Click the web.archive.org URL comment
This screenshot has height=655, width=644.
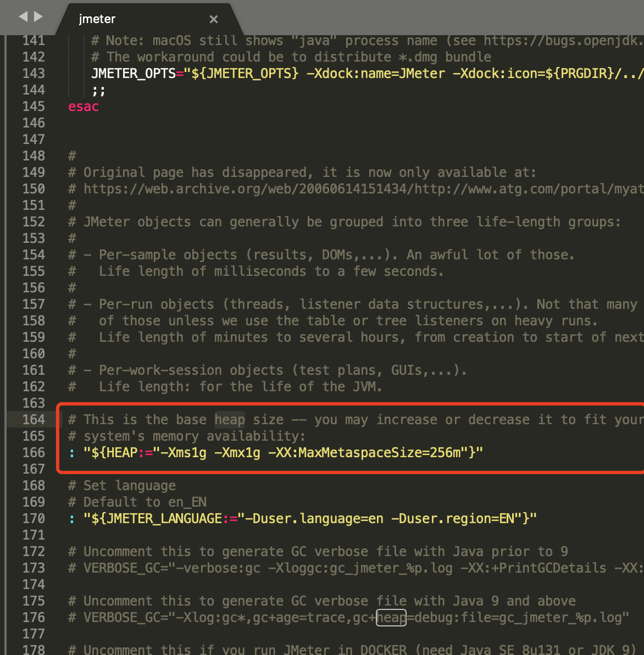(356, 189)
